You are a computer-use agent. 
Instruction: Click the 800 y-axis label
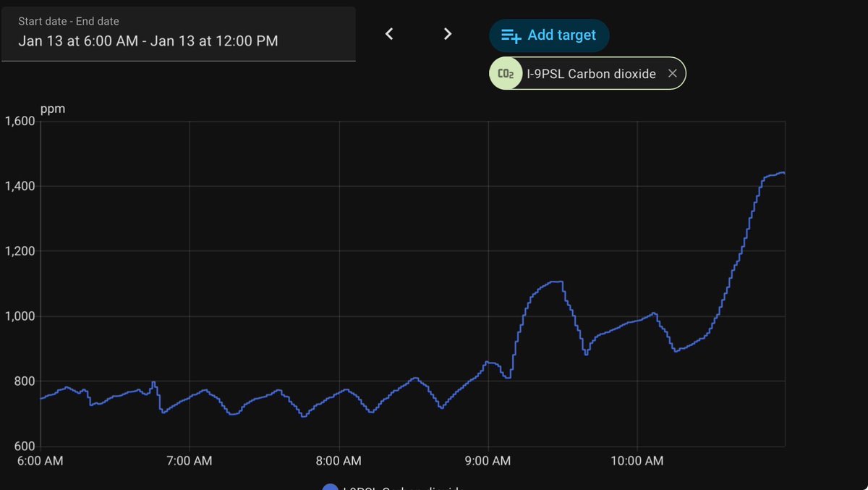pos(25,381)
